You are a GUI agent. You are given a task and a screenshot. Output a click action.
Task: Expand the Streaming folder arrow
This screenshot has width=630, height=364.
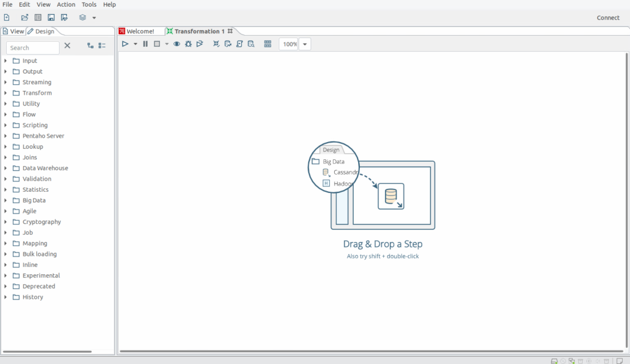coord(6,82)
